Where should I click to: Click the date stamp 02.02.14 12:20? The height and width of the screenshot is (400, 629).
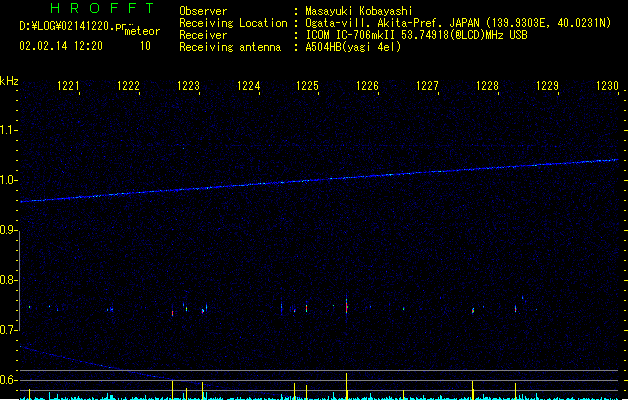click(x=61, y=46)
